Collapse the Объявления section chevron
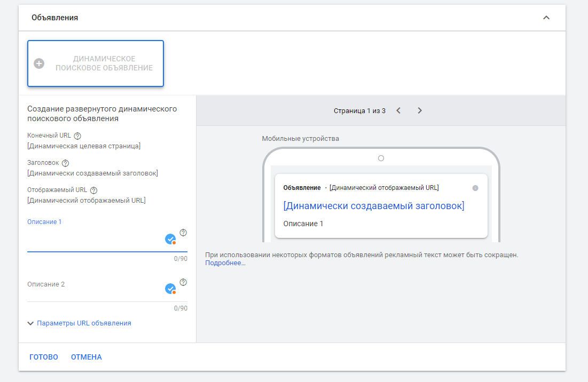Image resolution: width=588 pixels, height=382 pixels. coord(546,18)
